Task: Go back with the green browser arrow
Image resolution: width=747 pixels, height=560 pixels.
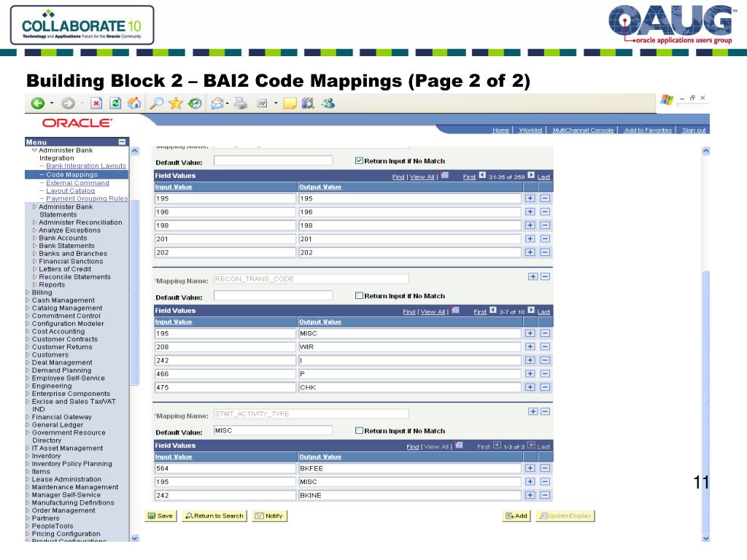Action: point(38,104)
